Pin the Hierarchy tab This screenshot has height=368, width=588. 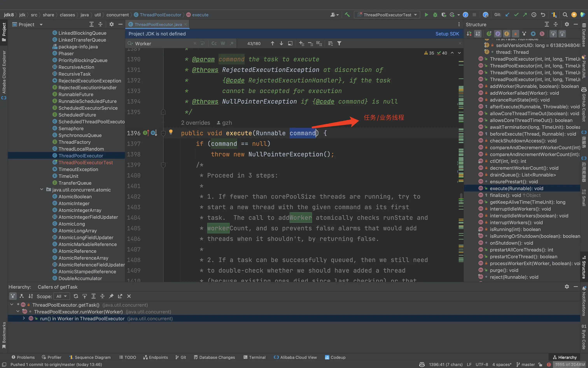tap(111, 296)
